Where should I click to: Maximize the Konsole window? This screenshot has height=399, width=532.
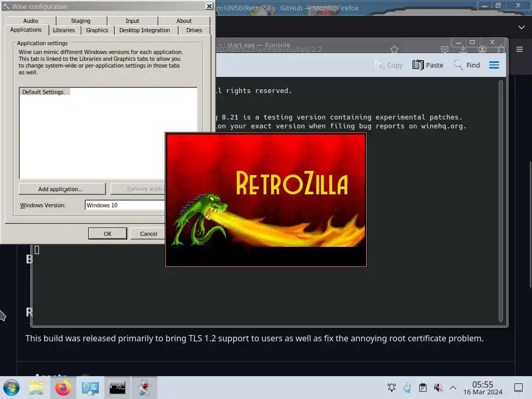[472, 43]
